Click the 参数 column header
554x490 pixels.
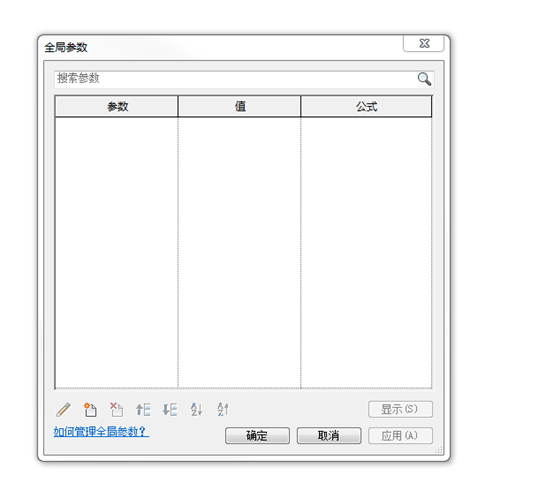pos(117,106)
